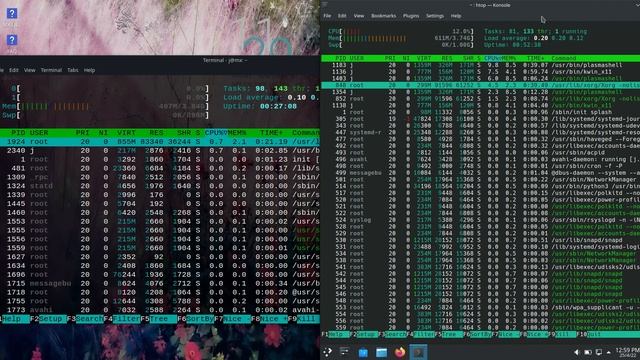This screenshot has width=640, height=360.
Task: Expand the hidden system tray icons arrow
Action: (x=609, y=352)
